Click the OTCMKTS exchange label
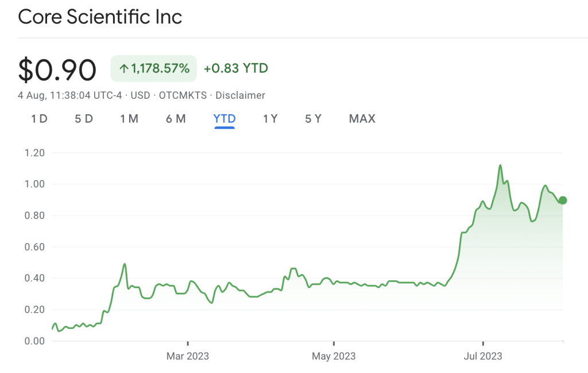The width and height of the screenshot is (588, 373). click(183, 95)
